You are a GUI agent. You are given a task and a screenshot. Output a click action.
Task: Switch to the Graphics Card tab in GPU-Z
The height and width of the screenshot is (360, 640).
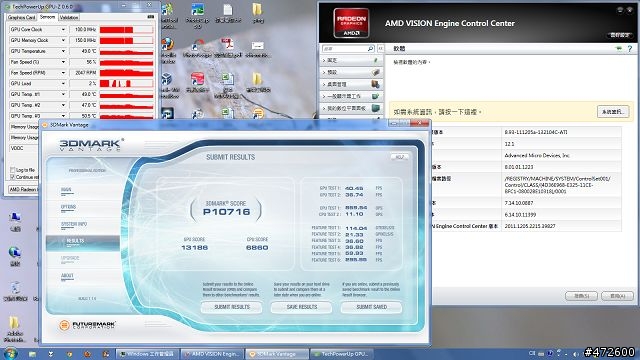tap(22, 18)
